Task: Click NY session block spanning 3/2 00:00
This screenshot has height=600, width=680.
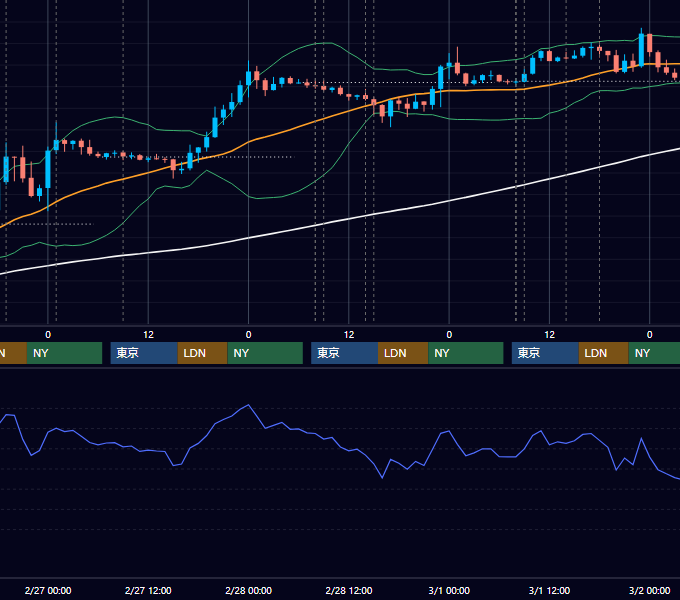Action: coord(654,353)
